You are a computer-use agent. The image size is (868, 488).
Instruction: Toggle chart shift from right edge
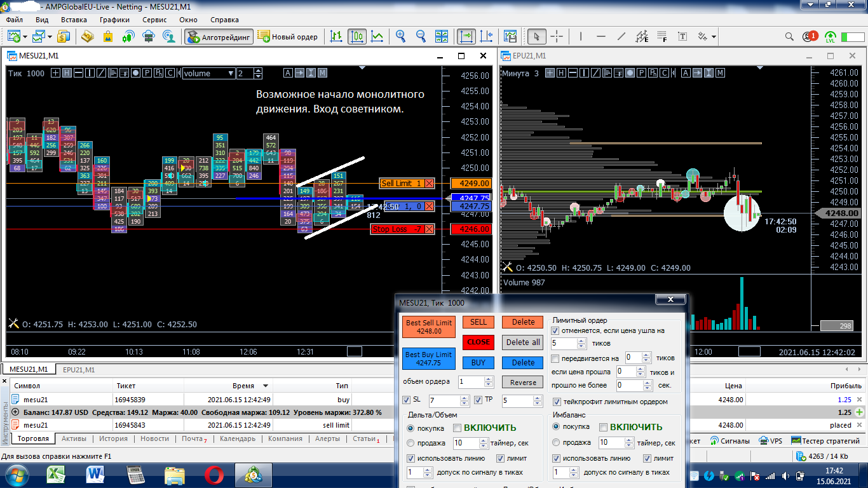pyautogui.click(x=487, y=37)
